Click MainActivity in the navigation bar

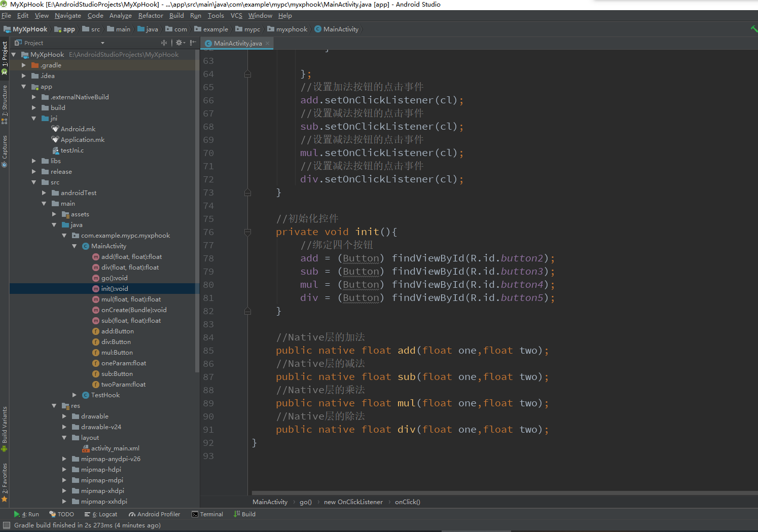[x=336, y=29]
